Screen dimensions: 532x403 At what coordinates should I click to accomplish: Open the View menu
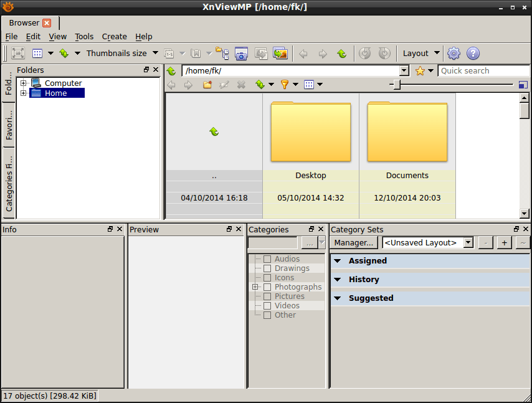(58, 37)
